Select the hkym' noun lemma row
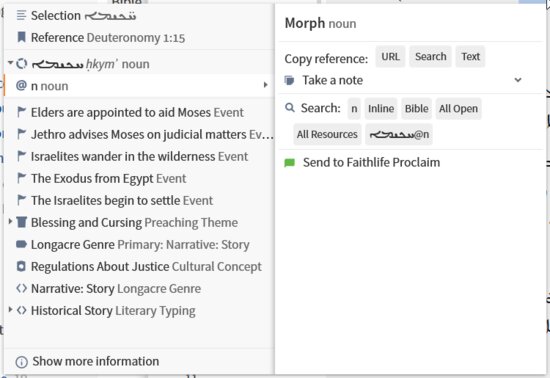This screenshot has width=550, height=378. 139,64
